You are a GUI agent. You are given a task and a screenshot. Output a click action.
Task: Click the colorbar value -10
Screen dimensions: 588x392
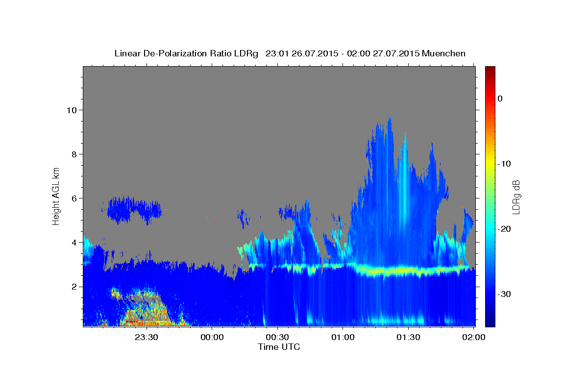point(505,164)
